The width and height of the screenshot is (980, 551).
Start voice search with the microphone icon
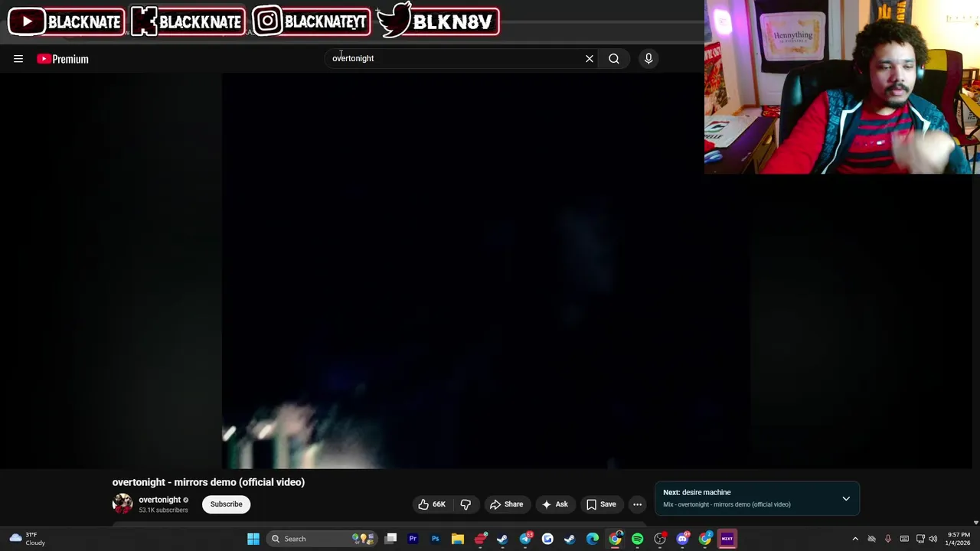pyautogui.click(x=648, y=58)
